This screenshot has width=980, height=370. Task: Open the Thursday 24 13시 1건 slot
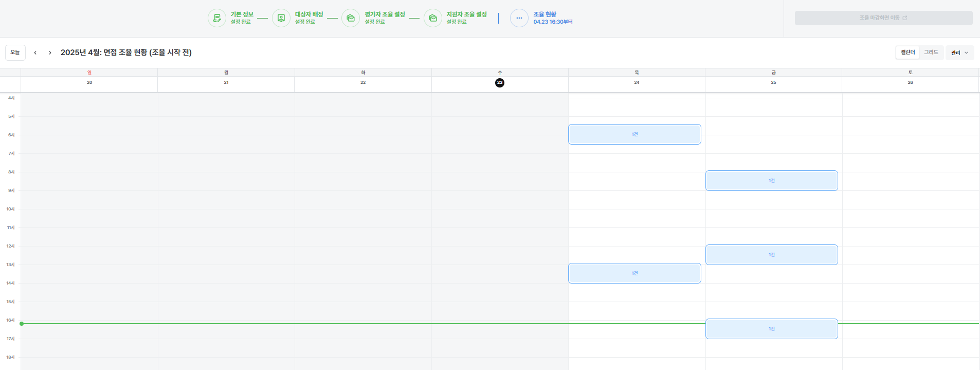coord(634,273)
